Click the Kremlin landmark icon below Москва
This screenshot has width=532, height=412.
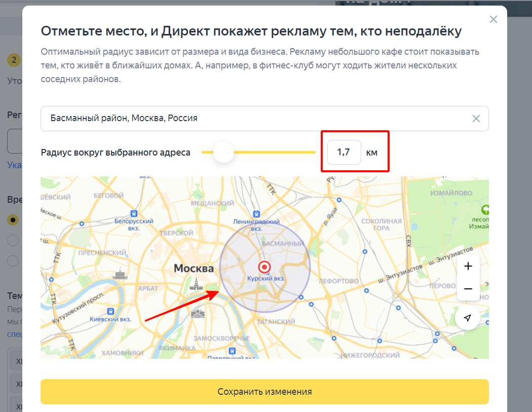pyautogui.click(x=196, y=284)
